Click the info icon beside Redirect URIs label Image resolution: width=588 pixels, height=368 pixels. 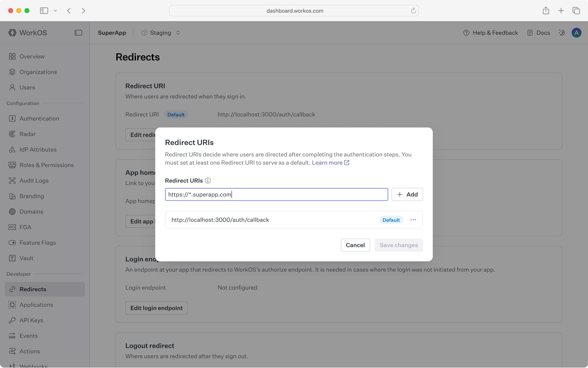pos(208,181)
